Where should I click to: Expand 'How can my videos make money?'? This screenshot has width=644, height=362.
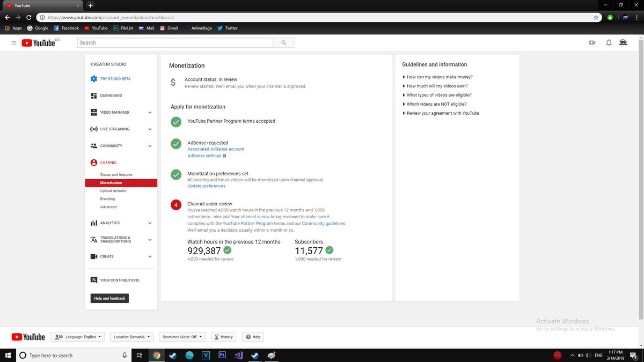(437, 77)
